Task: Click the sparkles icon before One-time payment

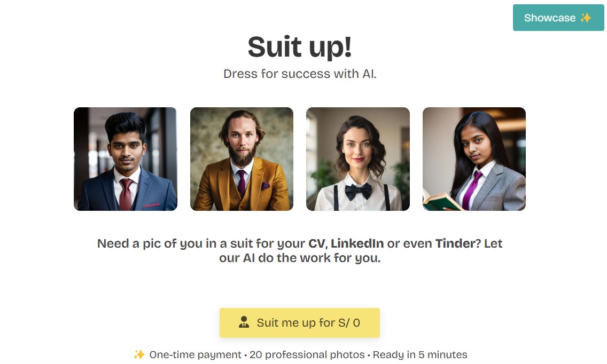Action: (139, 354)
